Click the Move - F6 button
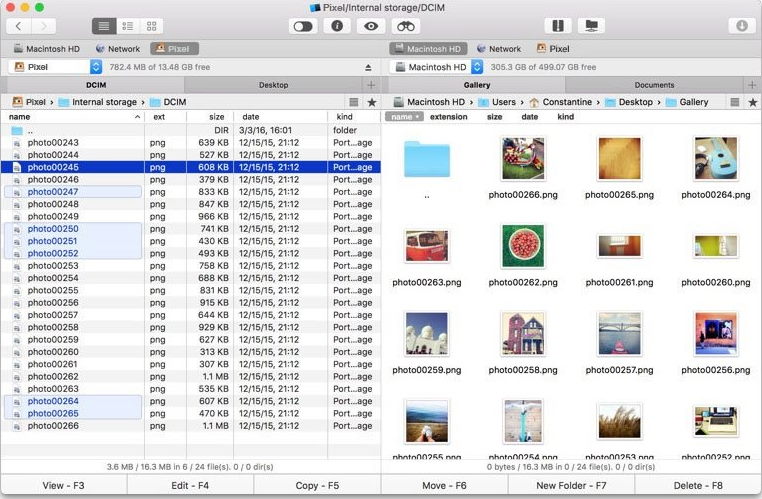 tap(444, 485)
